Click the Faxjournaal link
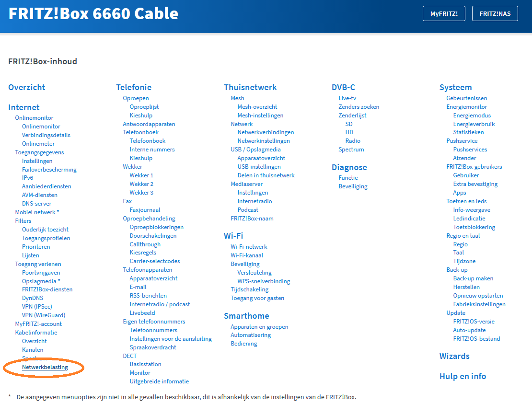 point(145,210)
